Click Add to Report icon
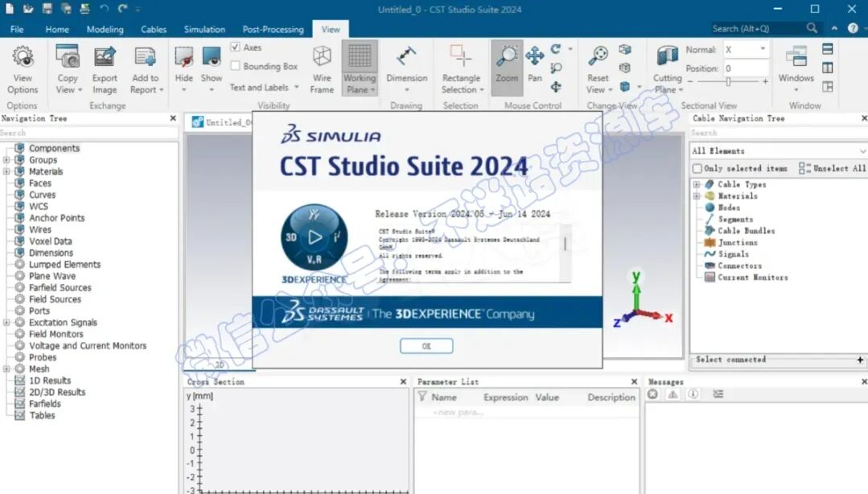This screenshot has width=868, height=494. tap(145, 57)
